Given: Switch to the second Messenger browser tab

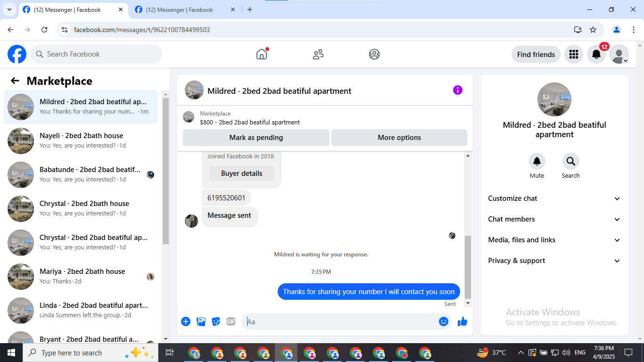Looking at the screenshot, I should [186, 9].
